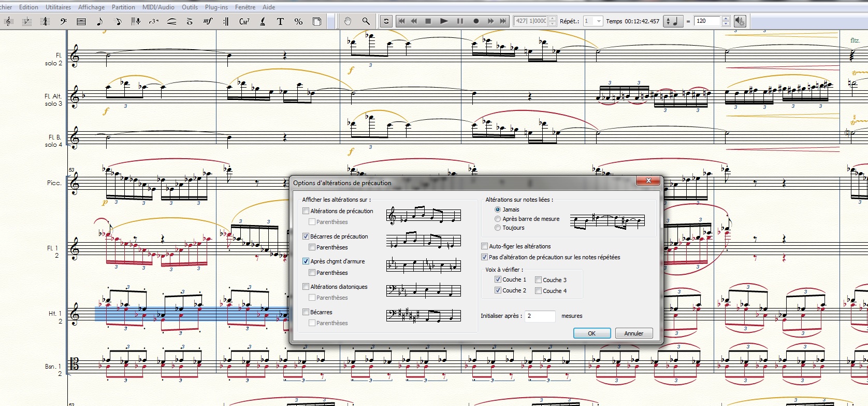Select the key signature tool
Screen dimensions: 868x406
click(x=26, y=21)
